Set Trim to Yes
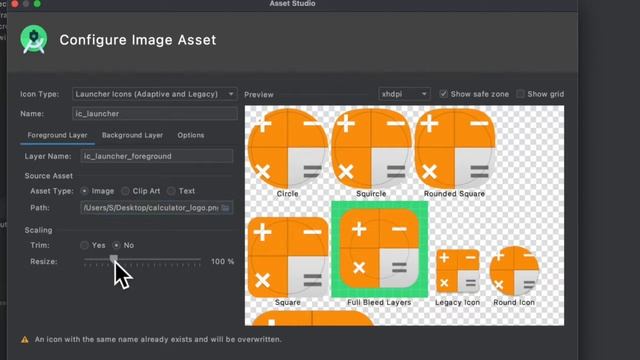Viewport: 640px width, 360px height. point(84,245)
